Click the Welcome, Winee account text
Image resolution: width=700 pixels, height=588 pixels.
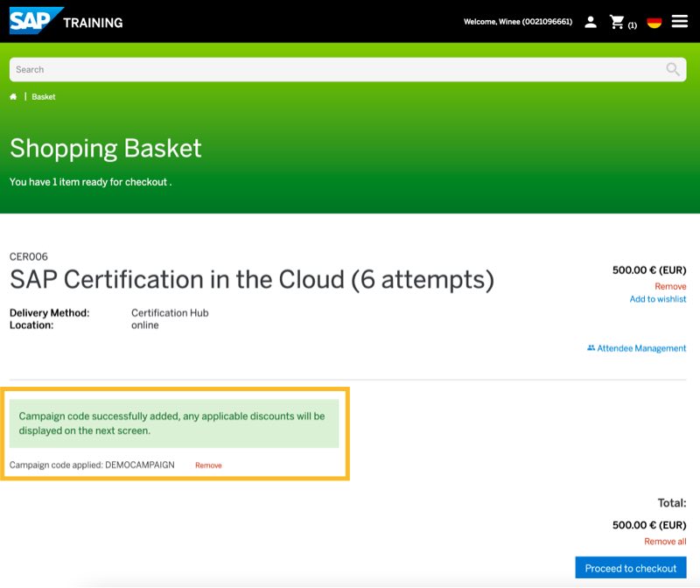tap(517, 22)
